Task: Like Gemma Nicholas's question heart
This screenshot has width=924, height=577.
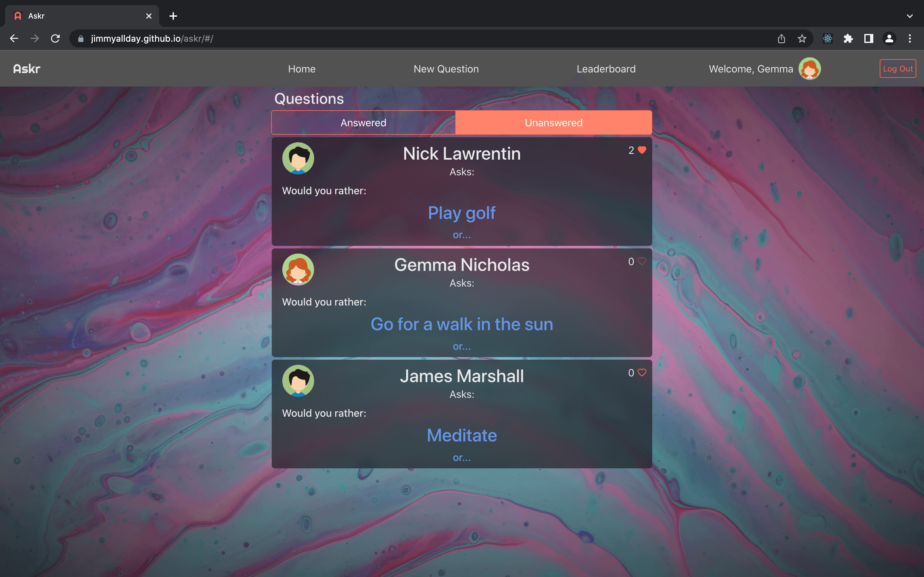Action: (x=642, y=261)
